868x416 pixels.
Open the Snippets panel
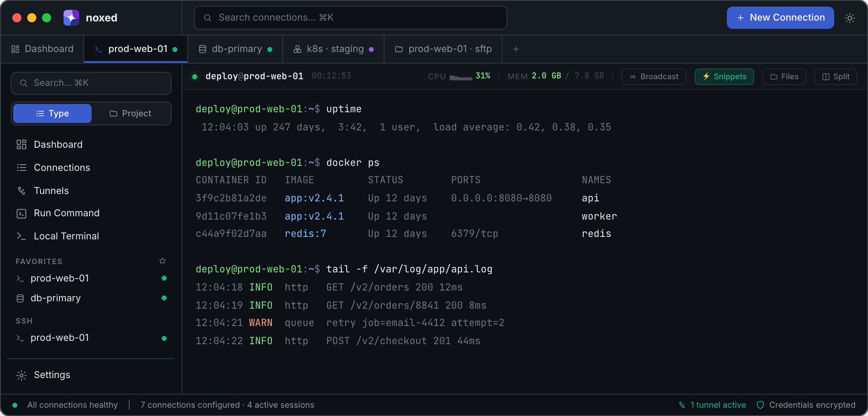tap(724, 77)
